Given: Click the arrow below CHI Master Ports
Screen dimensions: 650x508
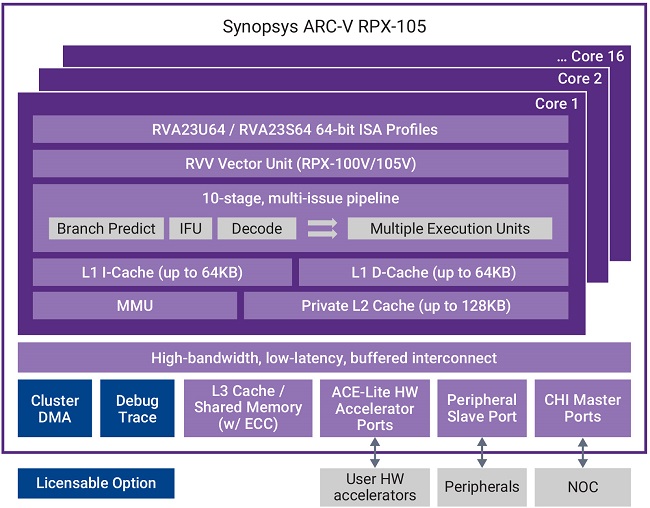Looking at the screenshot, I should (582, 452).
